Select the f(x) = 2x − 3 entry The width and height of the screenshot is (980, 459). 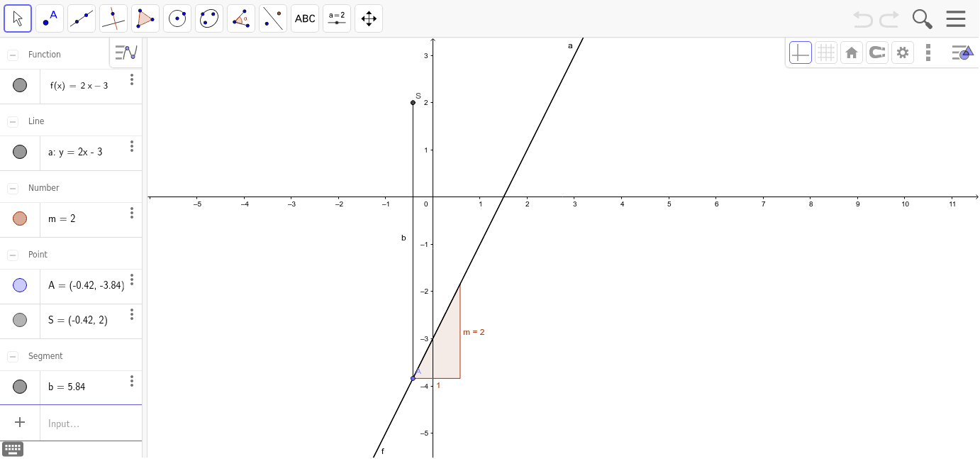(x=79, y=86)
